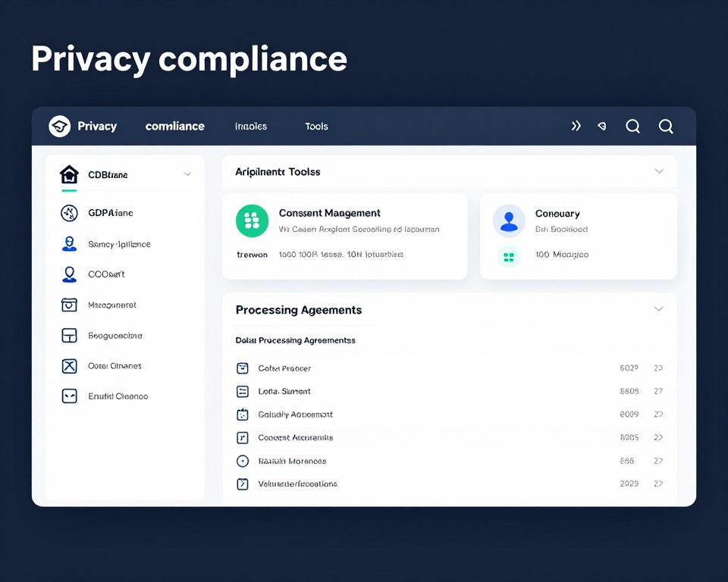
Task: Click the calendar icon beside Mnegoneret
Action: click(x=69, y=305)
